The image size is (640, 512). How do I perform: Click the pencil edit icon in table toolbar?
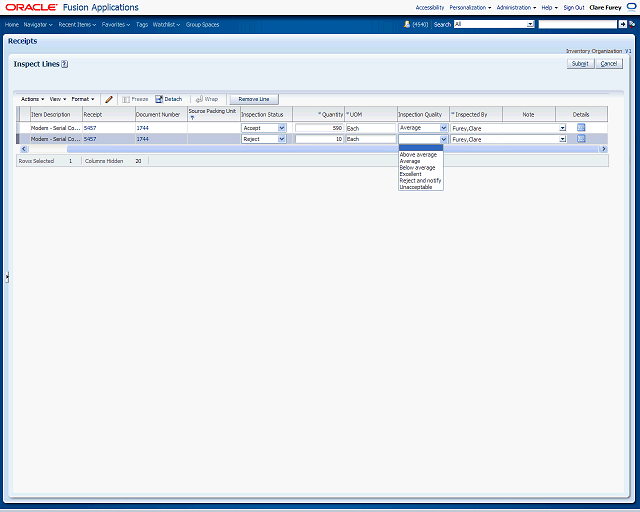[x=109, y=99]
